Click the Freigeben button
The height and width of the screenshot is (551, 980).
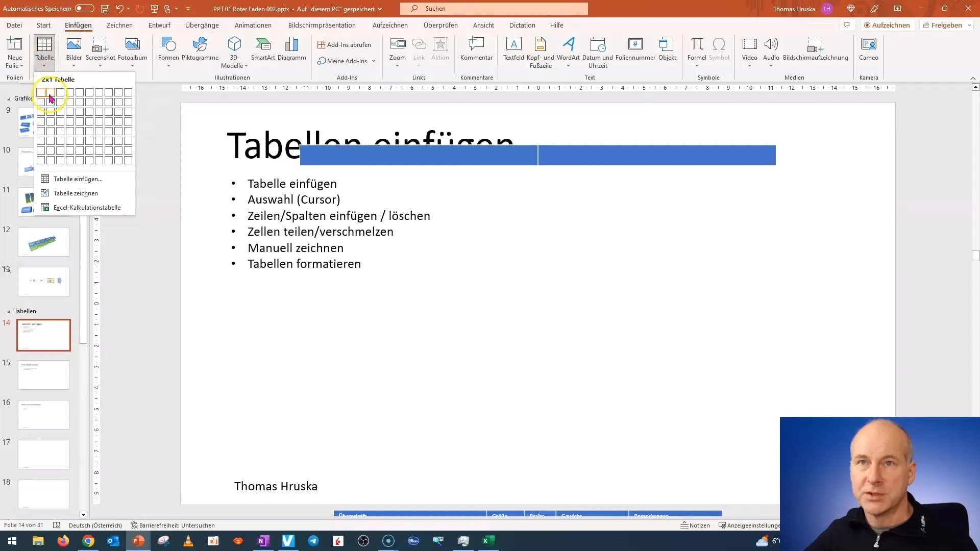click(x=942, y=25)
